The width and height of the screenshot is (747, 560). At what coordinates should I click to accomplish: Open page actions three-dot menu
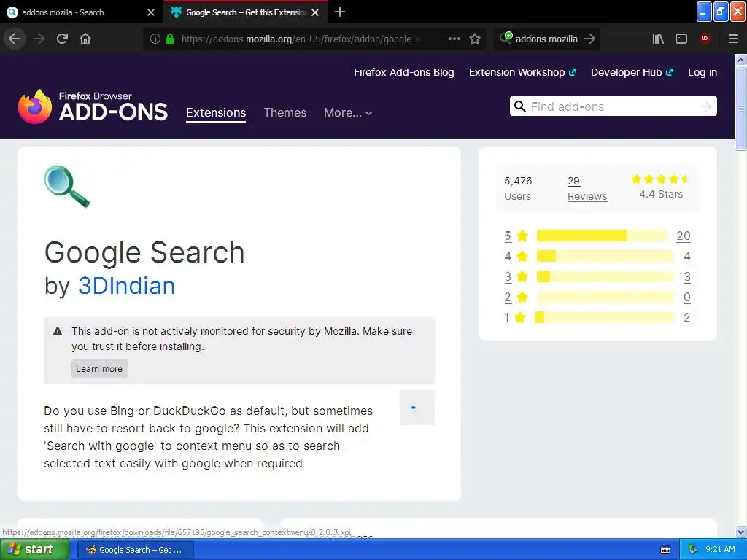click(x=454, y=39)
